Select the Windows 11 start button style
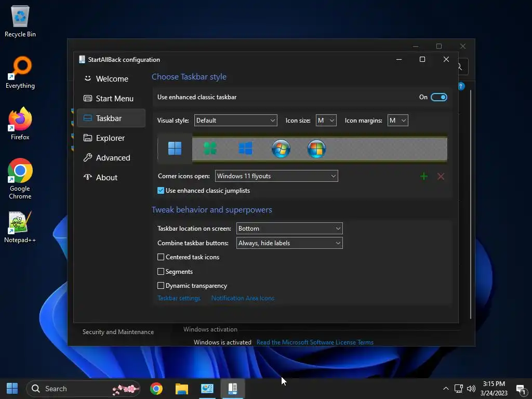The width and height of the screenshot is (532, 399). click(175, 148)
